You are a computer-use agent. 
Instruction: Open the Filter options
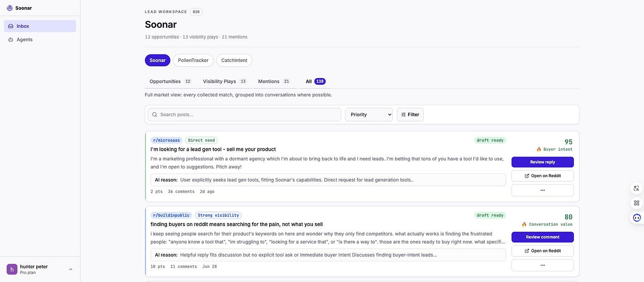410,115
